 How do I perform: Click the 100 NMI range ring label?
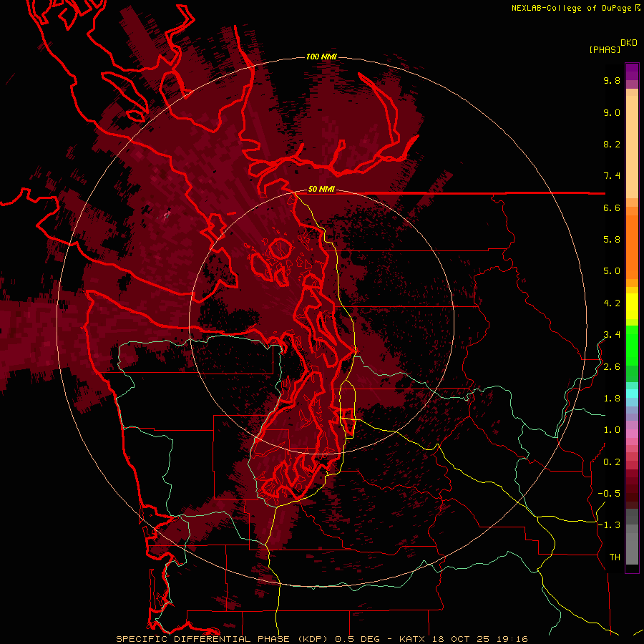click(x=321, y=57)
